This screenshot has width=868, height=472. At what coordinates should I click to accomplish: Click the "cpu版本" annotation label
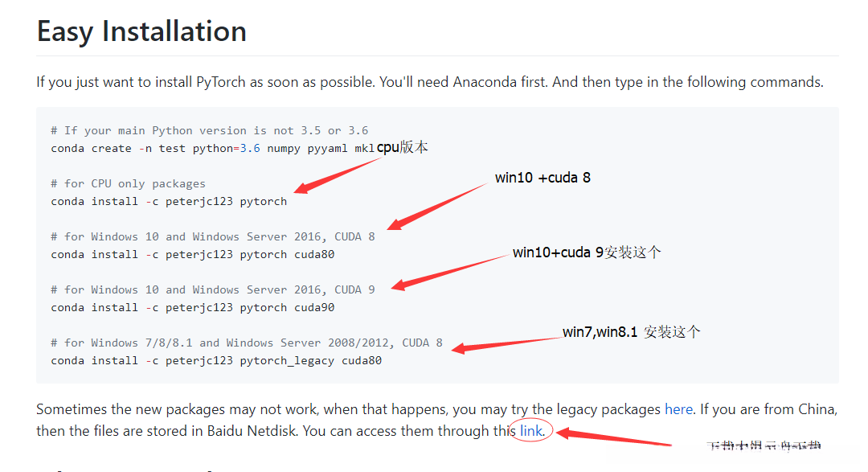coord(403,148)
